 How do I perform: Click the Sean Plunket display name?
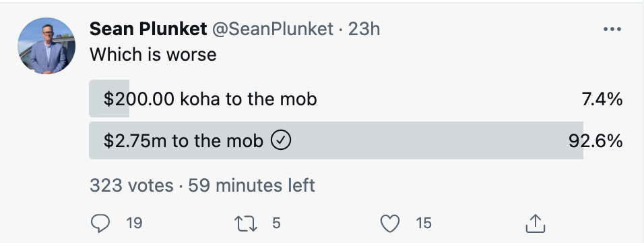[x=148, y=29]
